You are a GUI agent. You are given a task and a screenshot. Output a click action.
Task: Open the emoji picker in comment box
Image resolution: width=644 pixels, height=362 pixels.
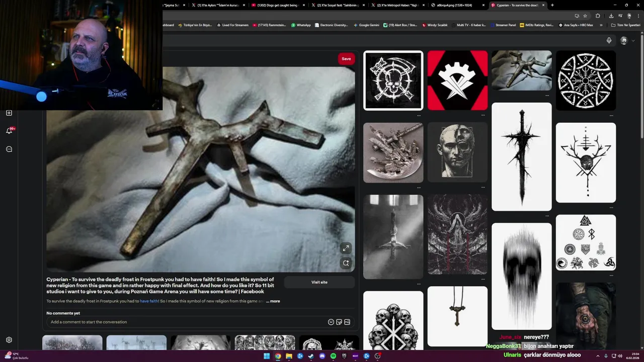pos(331,322)
